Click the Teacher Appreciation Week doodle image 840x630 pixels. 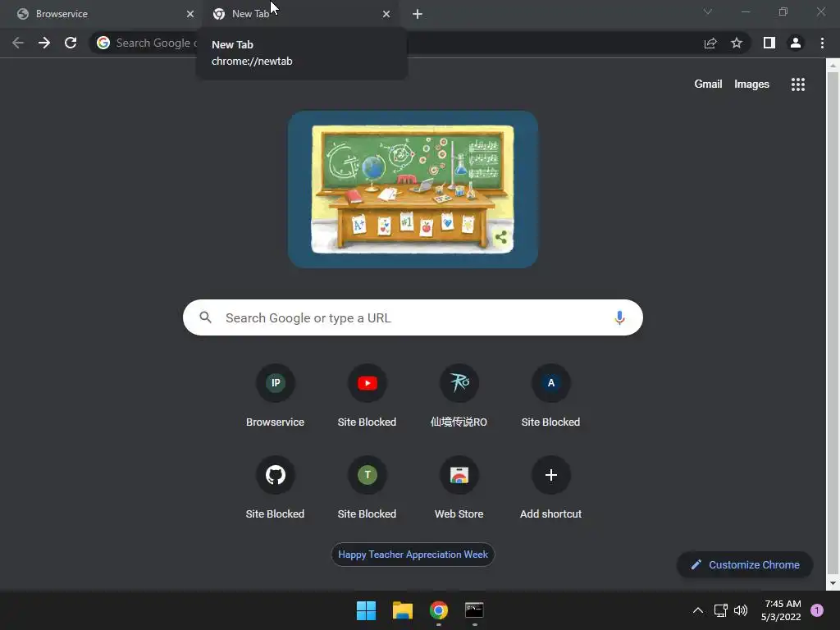point(413,189)
